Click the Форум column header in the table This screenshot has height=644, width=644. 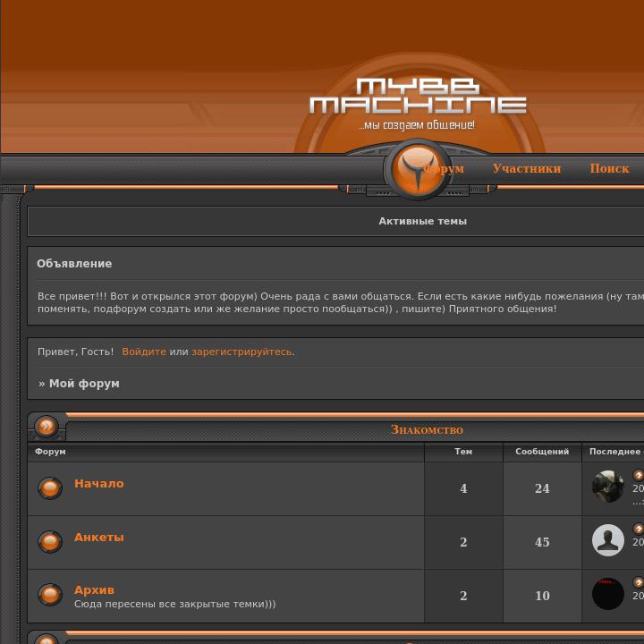tap(50, 451)
